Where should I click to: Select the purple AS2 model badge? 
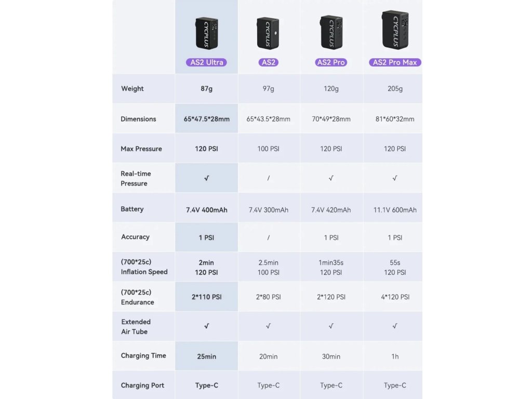[x=268, y=62]
